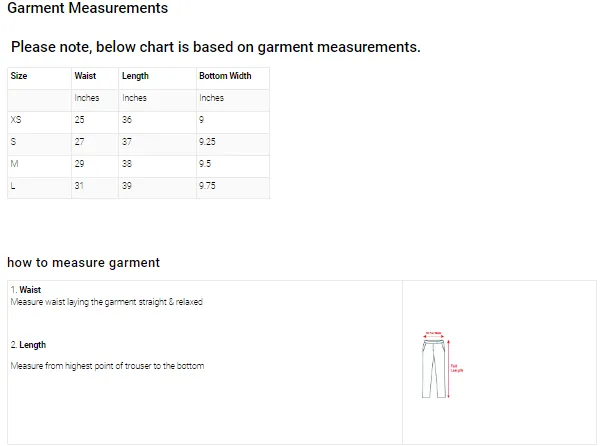
Task: Click the Bottom Width column header
Action: (x=225, y=76)
